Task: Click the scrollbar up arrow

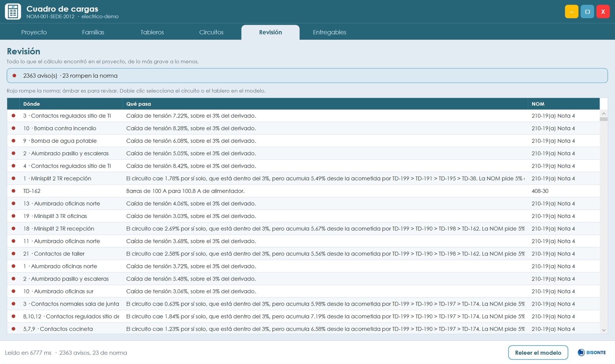Action: (x=603, y=113)
